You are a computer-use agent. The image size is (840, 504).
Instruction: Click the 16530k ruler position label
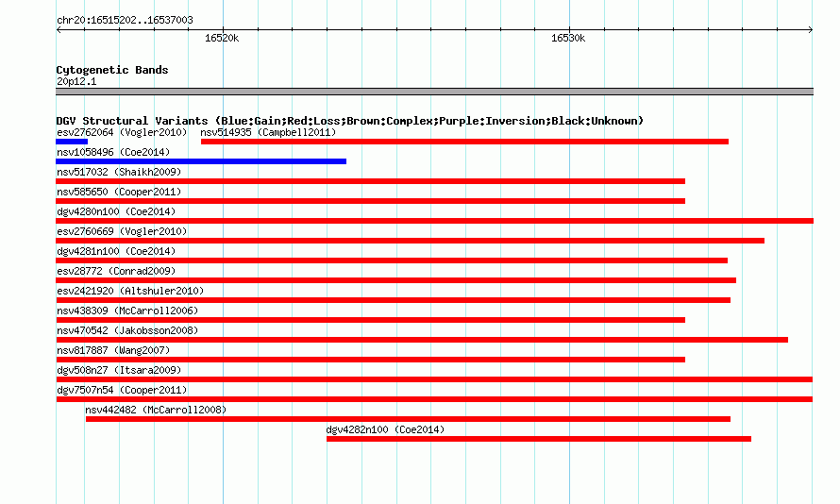point(568,38)
